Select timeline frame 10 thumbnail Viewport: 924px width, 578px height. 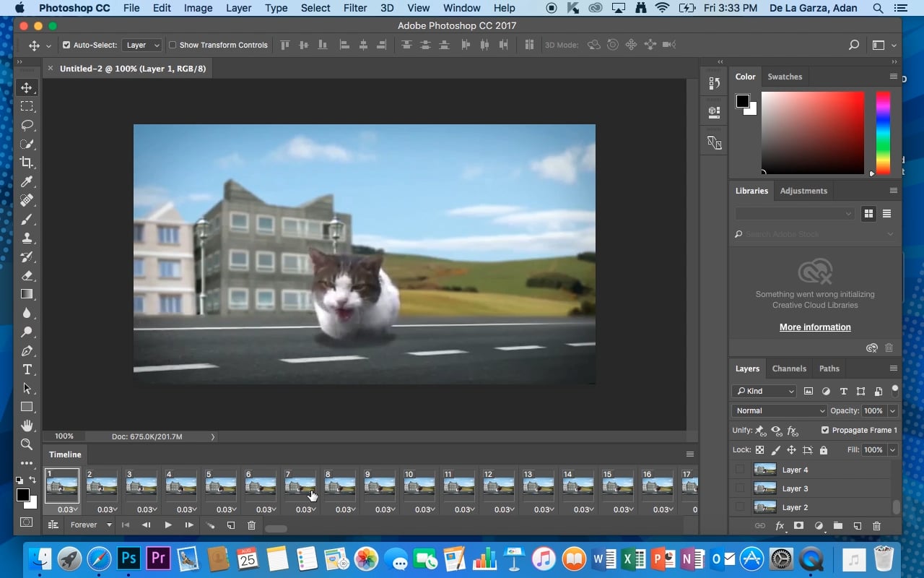(x=419, y=486)
